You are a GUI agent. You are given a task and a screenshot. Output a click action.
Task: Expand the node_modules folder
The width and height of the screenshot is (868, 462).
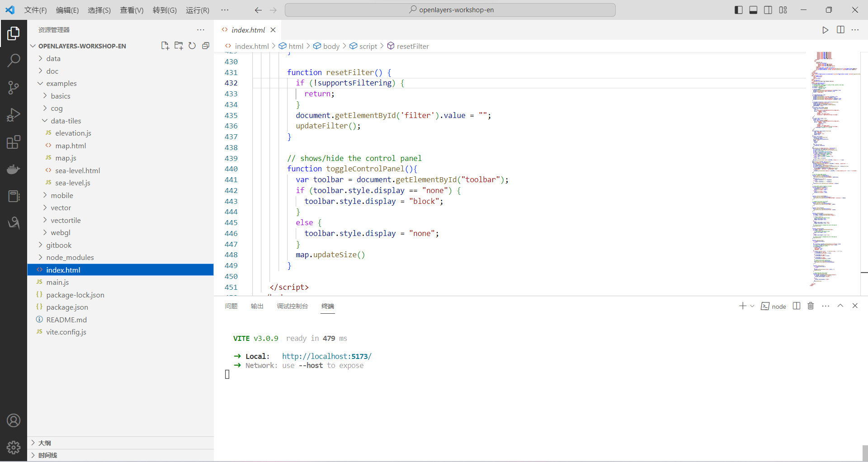[x=120, y=257]
